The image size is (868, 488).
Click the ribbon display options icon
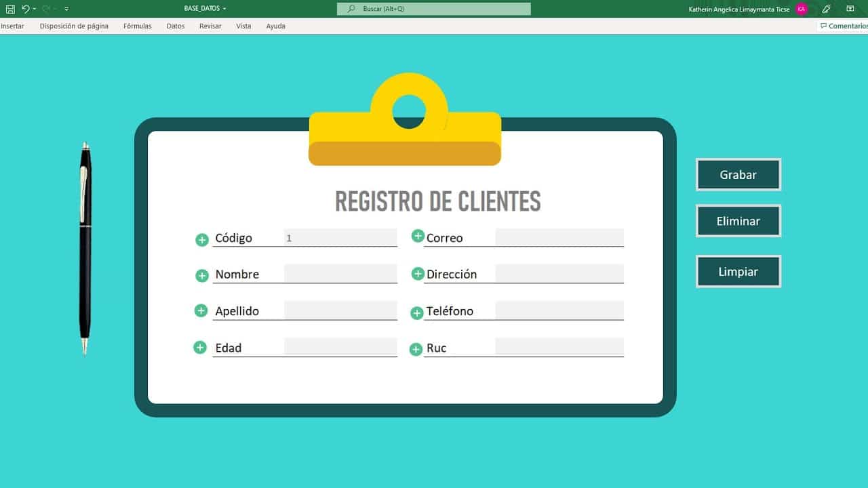(850, 9)
